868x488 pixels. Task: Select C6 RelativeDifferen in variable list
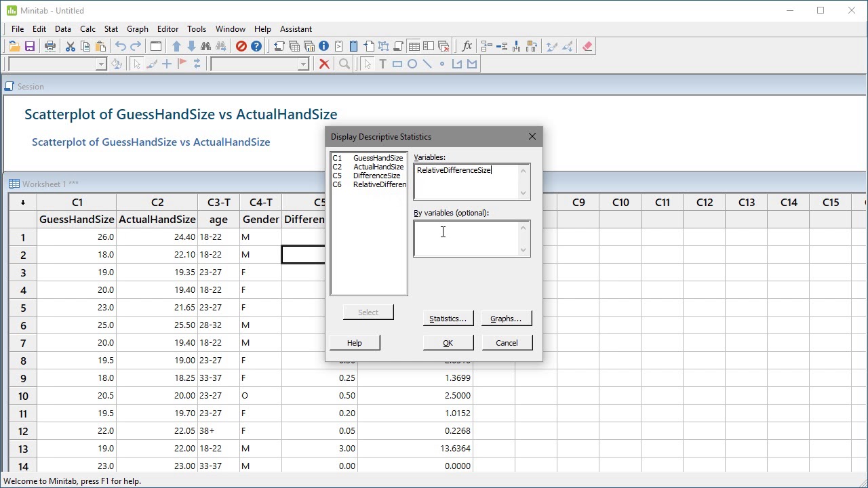click(x=368, y=184)
